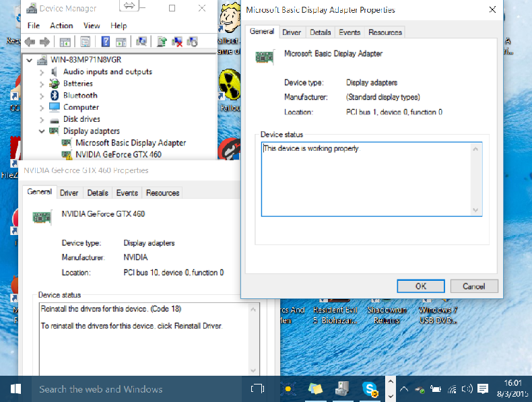The width and height of the screenshot is (532, 402).
Task: Click the yellow sun-like taskbar app icon
Action: [x=288, y=389]
